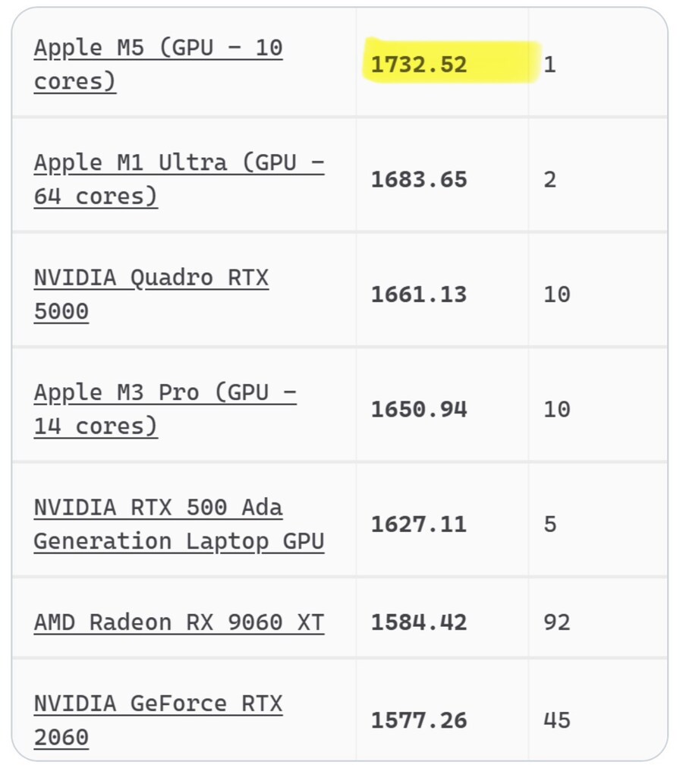Click the 1683.65 score value
683x784 pixels.
[419, 180]
